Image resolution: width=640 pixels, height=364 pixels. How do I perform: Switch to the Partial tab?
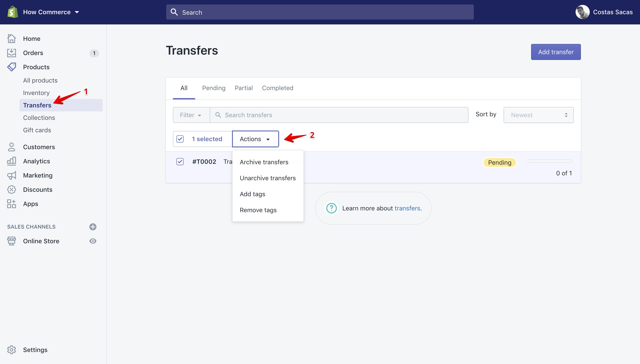point(244,88)
